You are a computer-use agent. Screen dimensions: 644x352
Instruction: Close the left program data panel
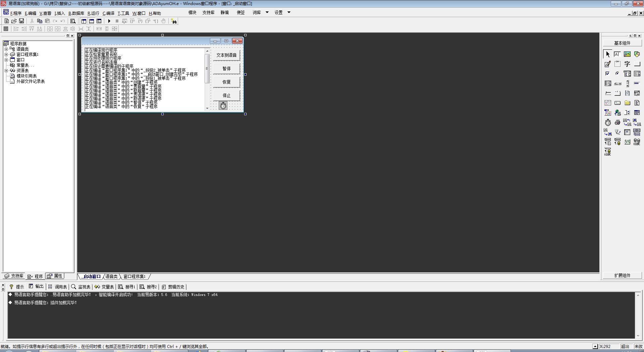click(x=72, y=36)
